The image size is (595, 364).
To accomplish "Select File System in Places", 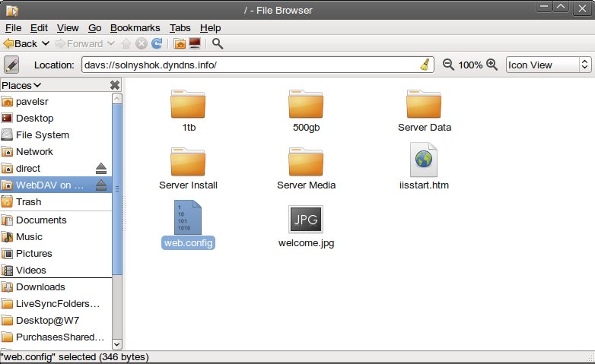I will click(x=56, y=135).
